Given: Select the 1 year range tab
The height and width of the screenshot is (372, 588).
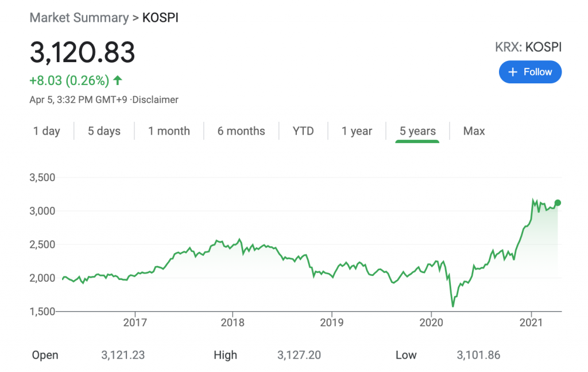Looking at the screenshot, I should tap(357, 131).
